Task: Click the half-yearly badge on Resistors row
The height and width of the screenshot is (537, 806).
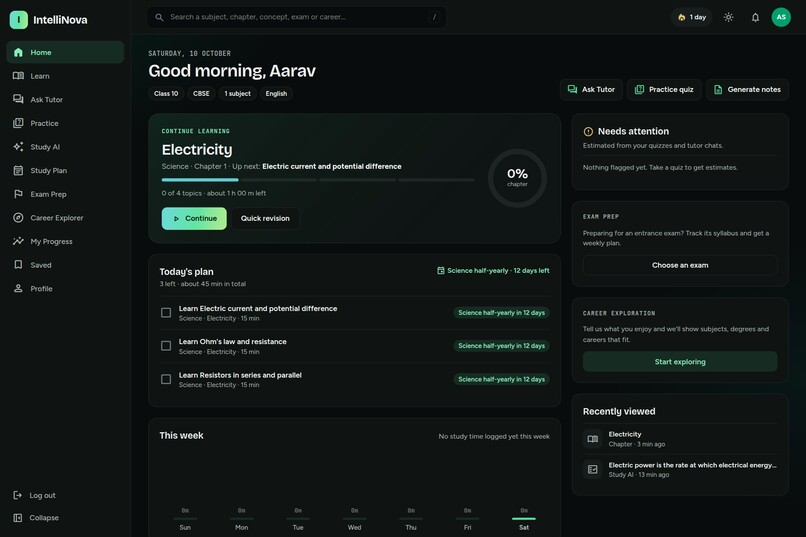Action: tap(501, 379)
